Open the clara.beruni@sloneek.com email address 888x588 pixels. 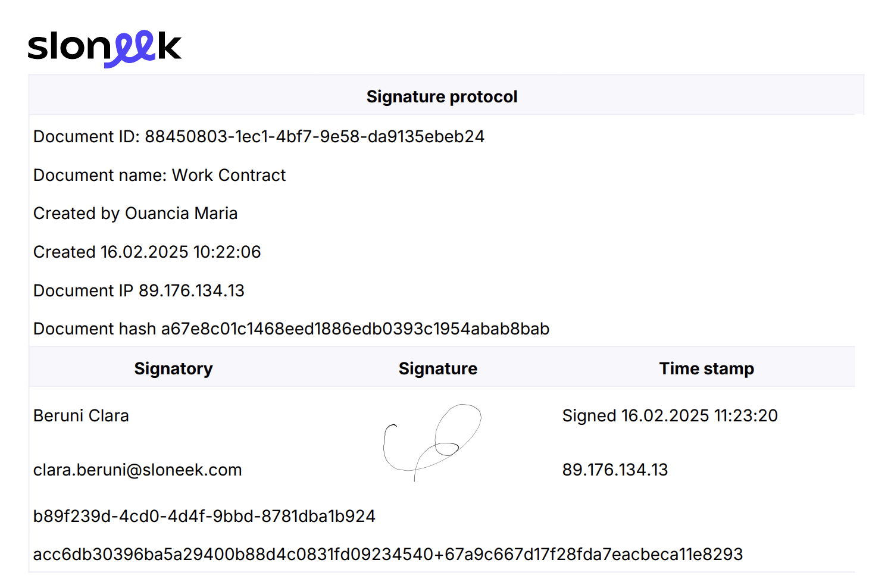point(137,470)
